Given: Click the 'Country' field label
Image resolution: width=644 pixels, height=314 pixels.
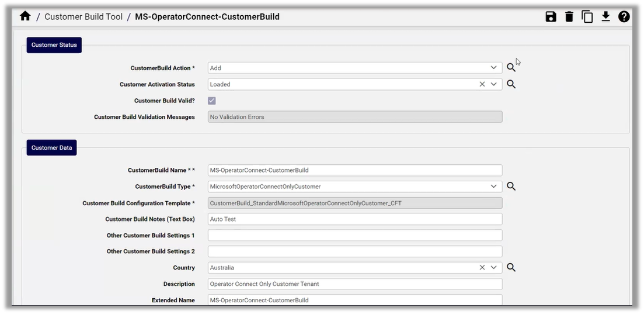Looking at the screenshot, I should 184,268.
